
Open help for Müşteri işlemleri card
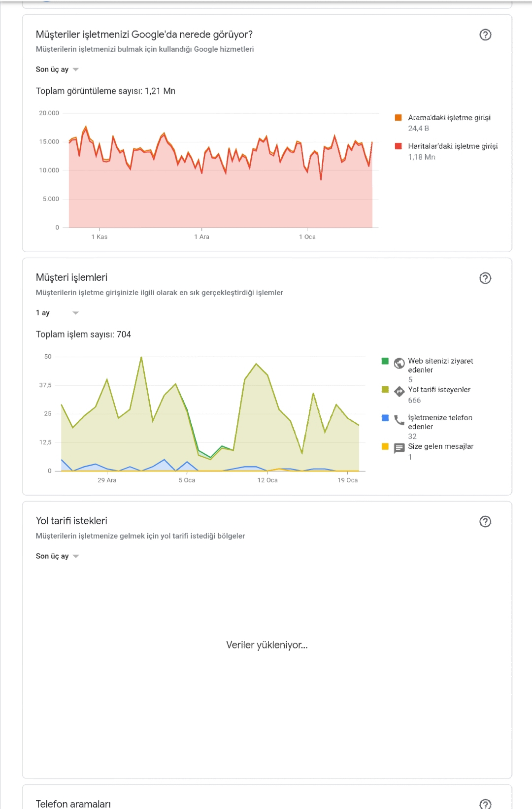coord(485,278)
